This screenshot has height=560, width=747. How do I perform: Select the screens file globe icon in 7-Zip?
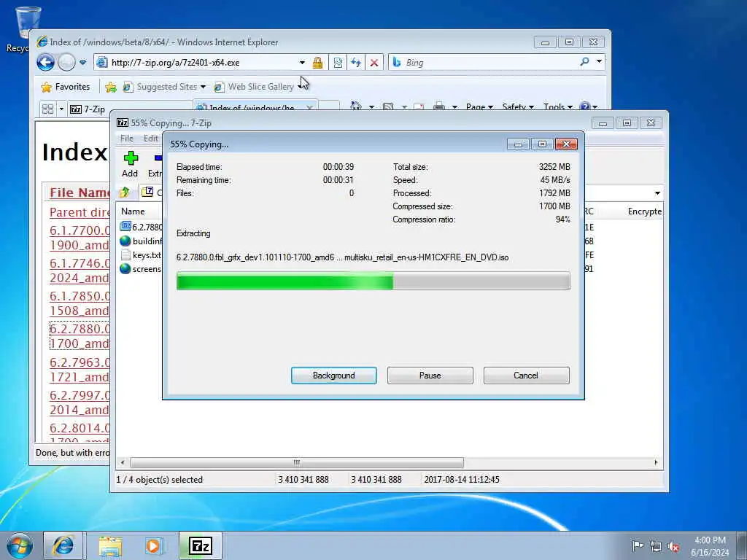125,268
